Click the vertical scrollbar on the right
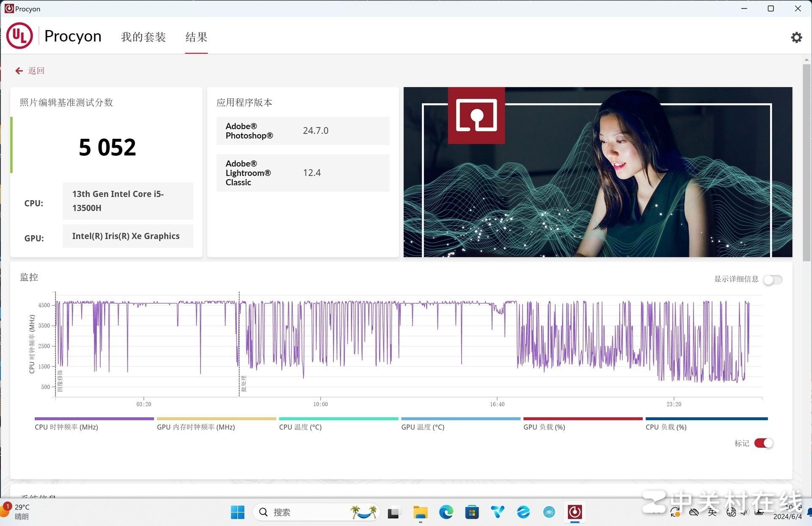Screen dimensions: 812x526 click(x=806, y=169)
